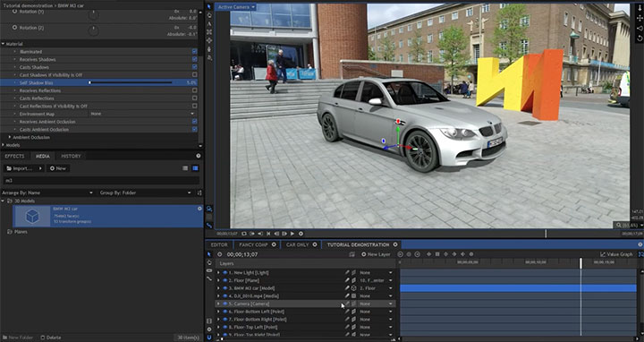This screenshot has width=644, height=342.
Task: Open the Group By: Folder dropdown
Action: 146,192
